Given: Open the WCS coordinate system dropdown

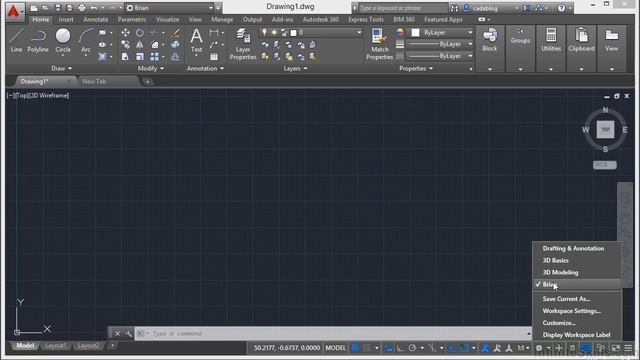Looking at the screenshot, I should click(x=605, y=164).
